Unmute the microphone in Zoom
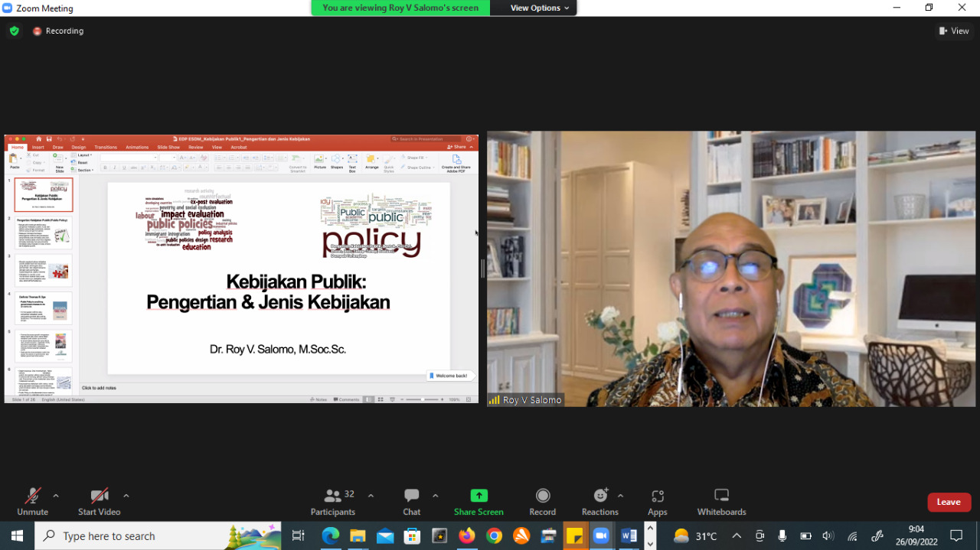The image size is (980, 550). 32,502
